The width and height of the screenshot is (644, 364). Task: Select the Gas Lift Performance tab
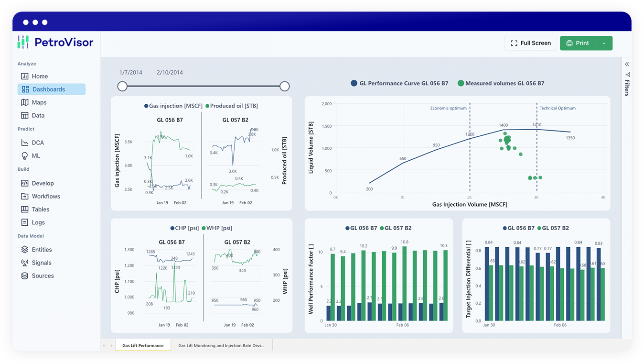142,345
